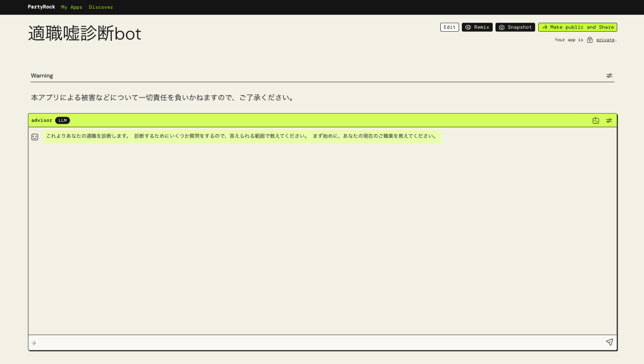Click the advisor greeting message bubble

click(x=242, y=136)
